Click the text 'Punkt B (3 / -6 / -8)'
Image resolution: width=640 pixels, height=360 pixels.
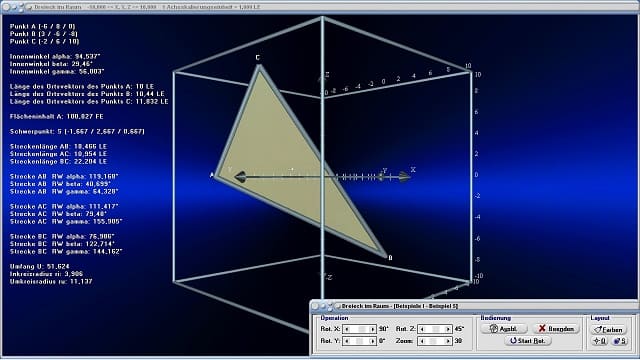tap(44, 34)
